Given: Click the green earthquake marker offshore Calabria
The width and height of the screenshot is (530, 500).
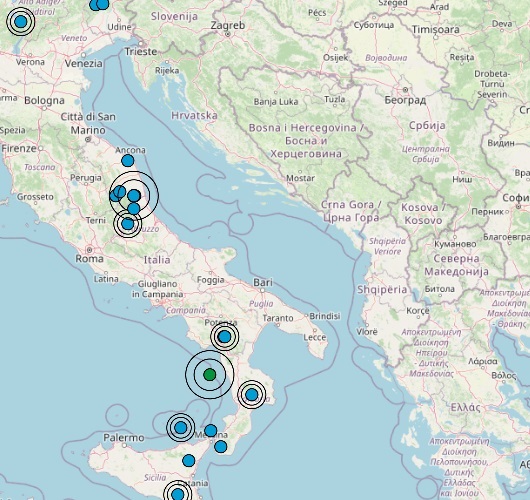Looking at the screenshot, I should 210,375.
